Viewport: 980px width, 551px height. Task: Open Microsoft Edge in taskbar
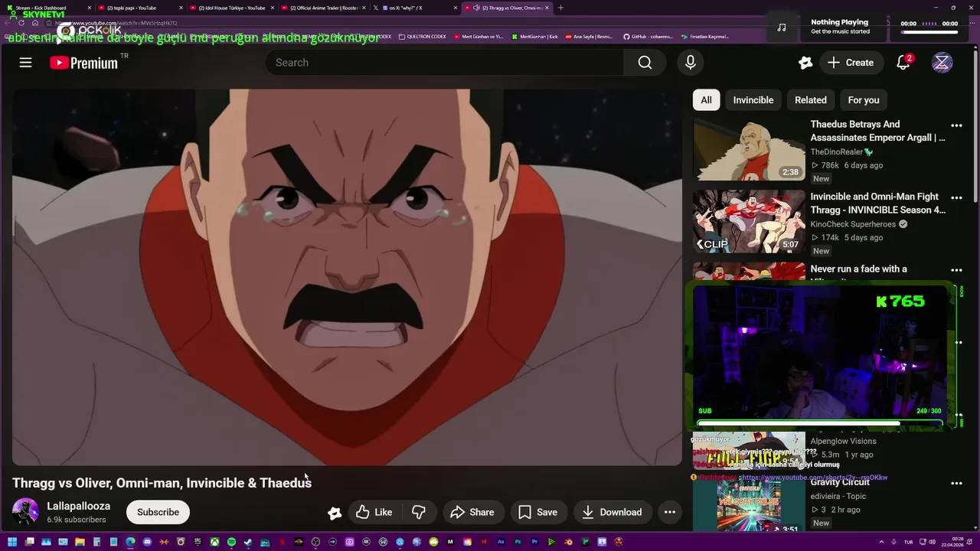[130, 543]
